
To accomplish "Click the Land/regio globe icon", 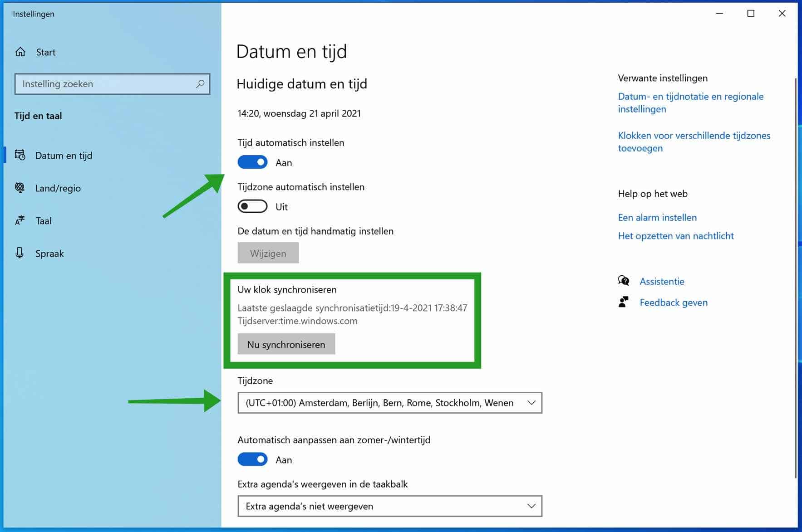I will (20, 188).
